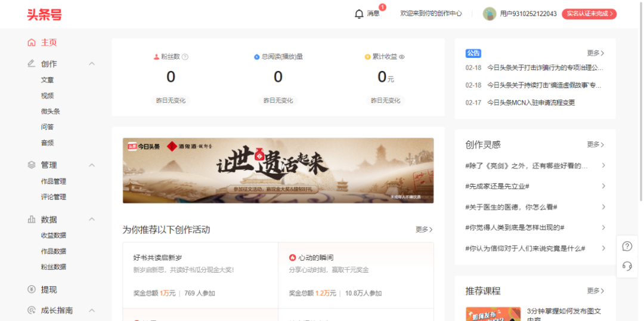This screenshot has width=644, height=321.
Task: Open arrow for 你认为信仰 topic
Action: point(603,248)
